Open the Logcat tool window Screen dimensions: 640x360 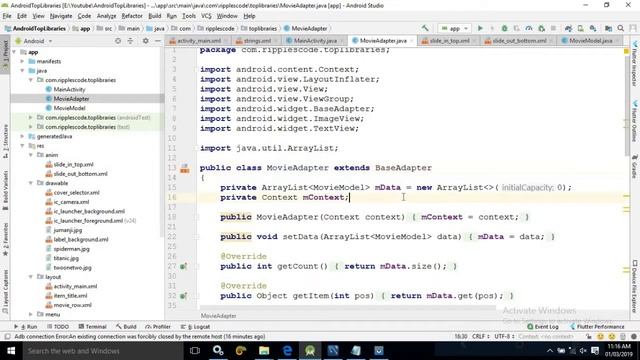(195, 327)
